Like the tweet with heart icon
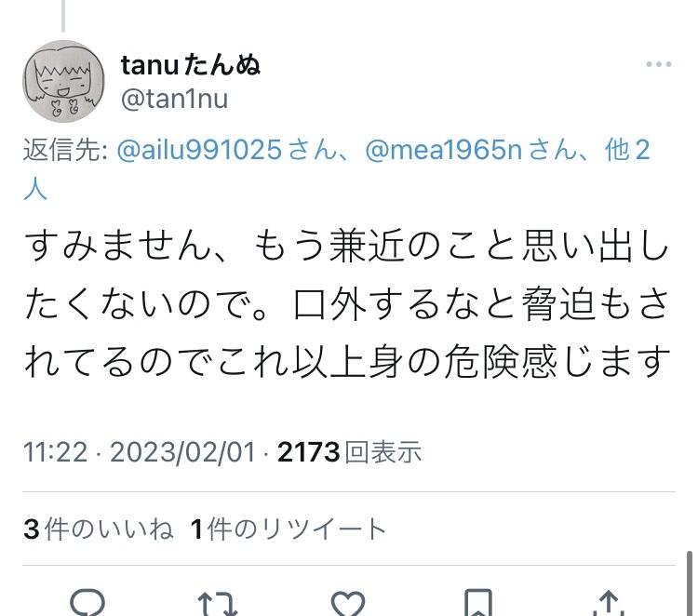Viewport: 698px width, 616px height. pyautogui.click(x=348, y=603)
